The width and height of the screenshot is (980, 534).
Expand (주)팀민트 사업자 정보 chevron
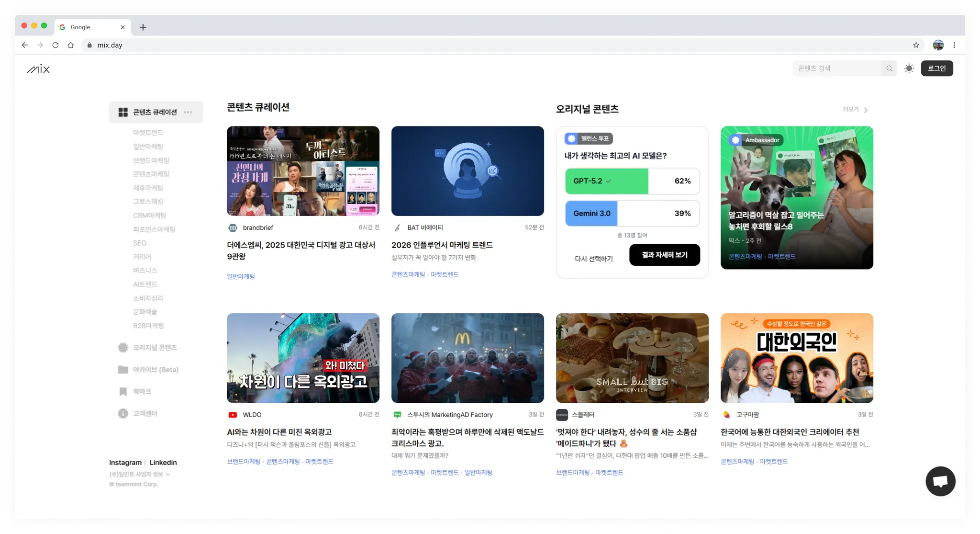(x=168, y=474)
